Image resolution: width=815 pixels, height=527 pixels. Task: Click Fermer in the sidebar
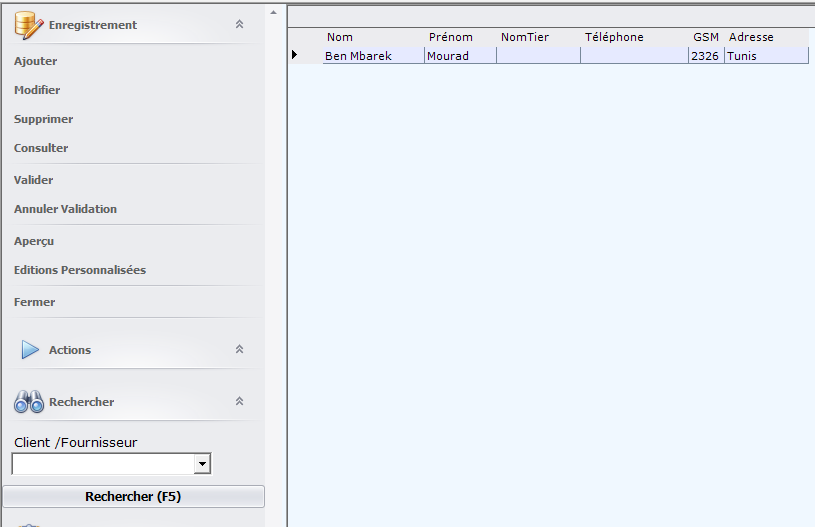34,302
